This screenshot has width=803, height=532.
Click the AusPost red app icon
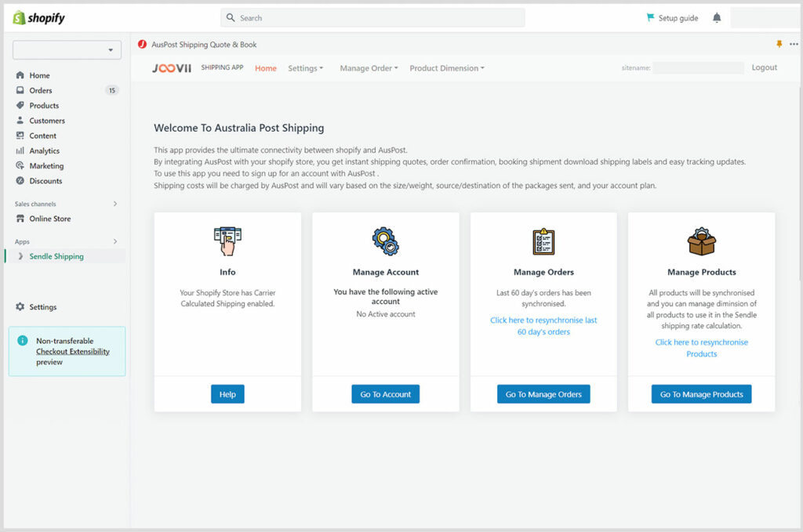tap(143, 45)
